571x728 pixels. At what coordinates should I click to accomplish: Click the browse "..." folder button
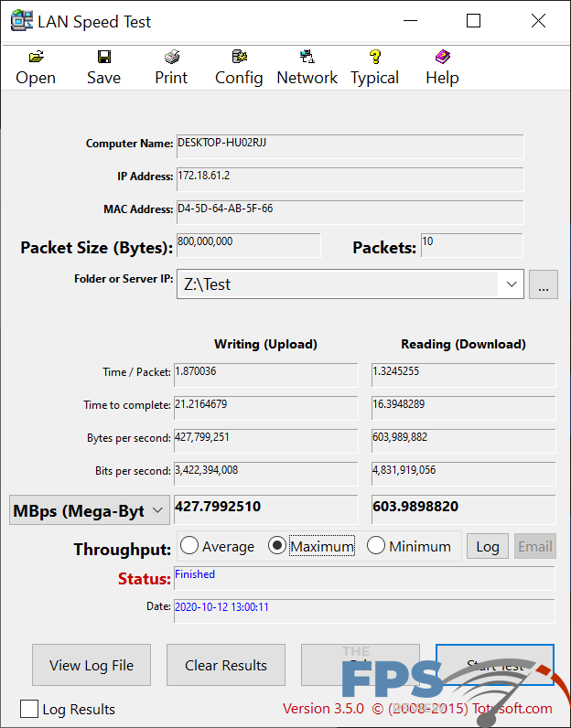click(544, 284)
